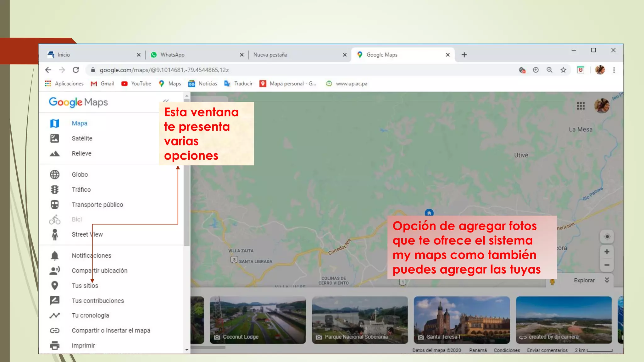Viewport: 644px width, 362px height.
Task: Bookmark this page with star
Action: [563, 70]
